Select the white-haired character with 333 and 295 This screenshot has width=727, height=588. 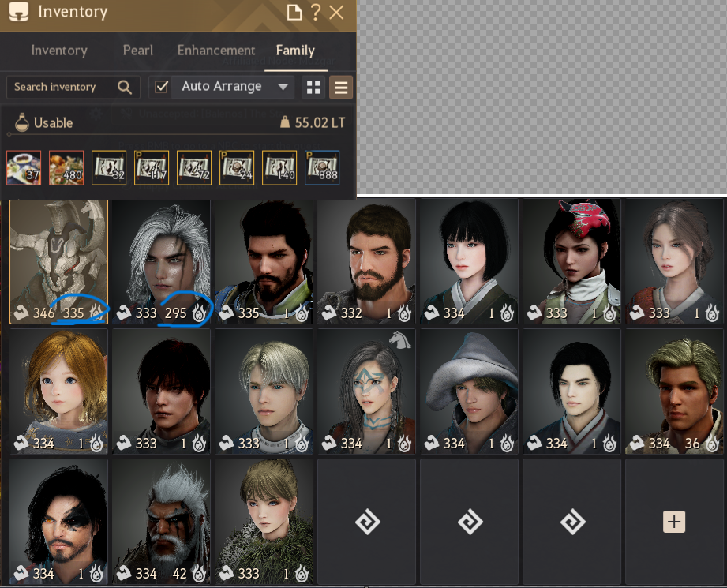click(x=161, y=261)
